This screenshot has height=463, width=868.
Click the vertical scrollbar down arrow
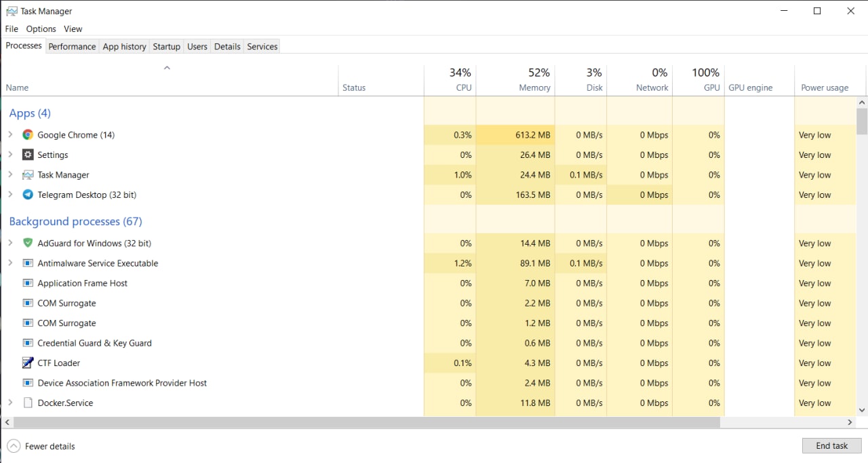pos(862,410)
